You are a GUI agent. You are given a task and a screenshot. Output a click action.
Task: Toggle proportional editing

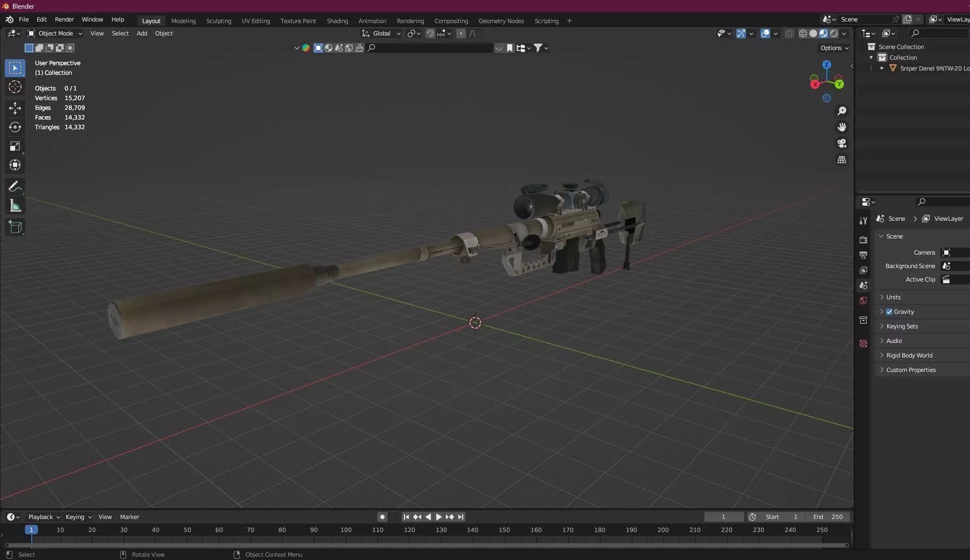click(461, 33)
